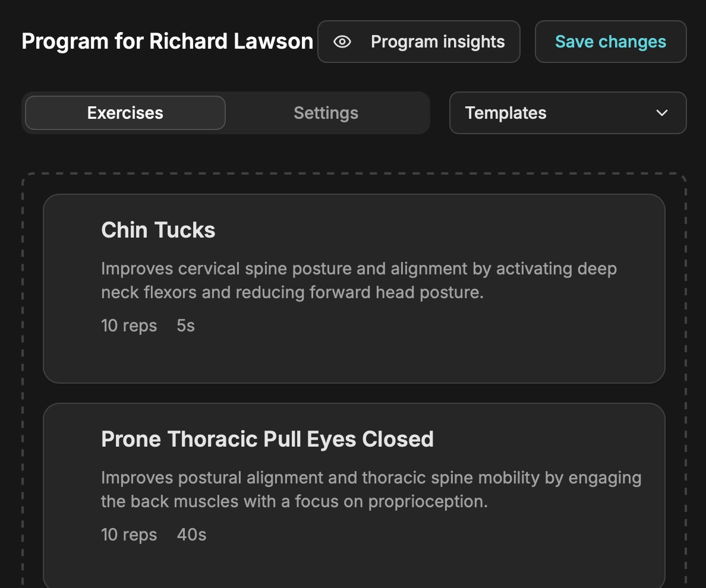Click the Chin Tucks description text
Viewport: 706px width, 588px height.
[x=358, y=280]
